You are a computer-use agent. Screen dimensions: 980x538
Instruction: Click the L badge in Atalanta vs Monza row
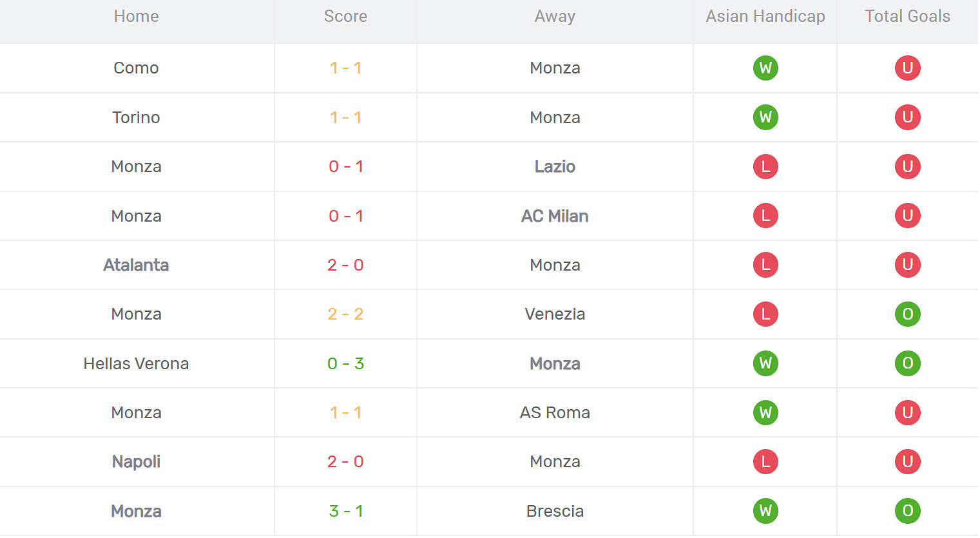pyautogui.click(x=765, y=265)
